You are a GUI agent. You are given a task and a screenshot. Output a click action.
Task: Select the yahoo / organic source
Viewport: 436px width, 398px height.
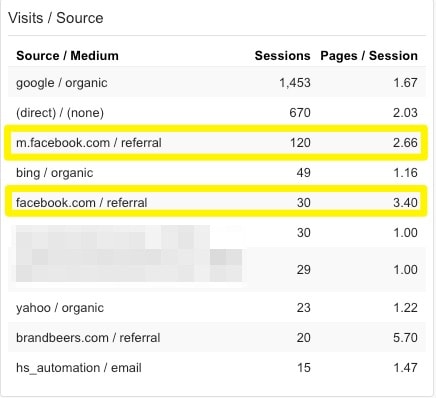(x=60, y=308)
